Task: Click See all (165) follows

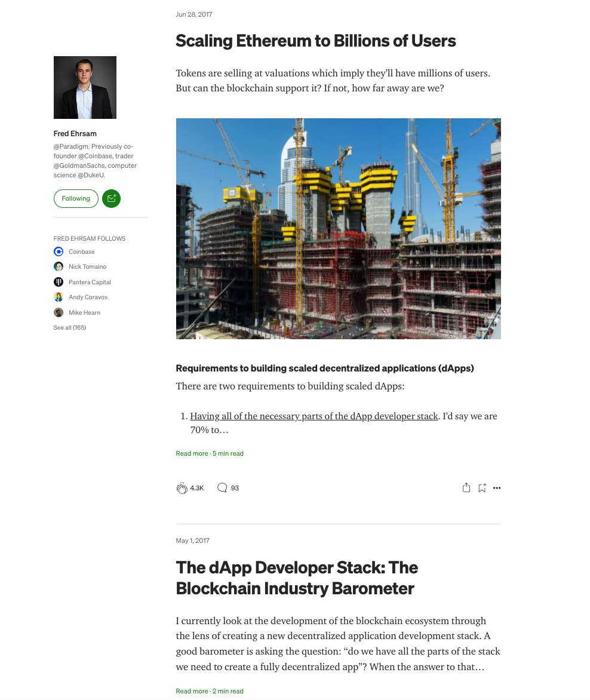Action: tap(70, 327)
